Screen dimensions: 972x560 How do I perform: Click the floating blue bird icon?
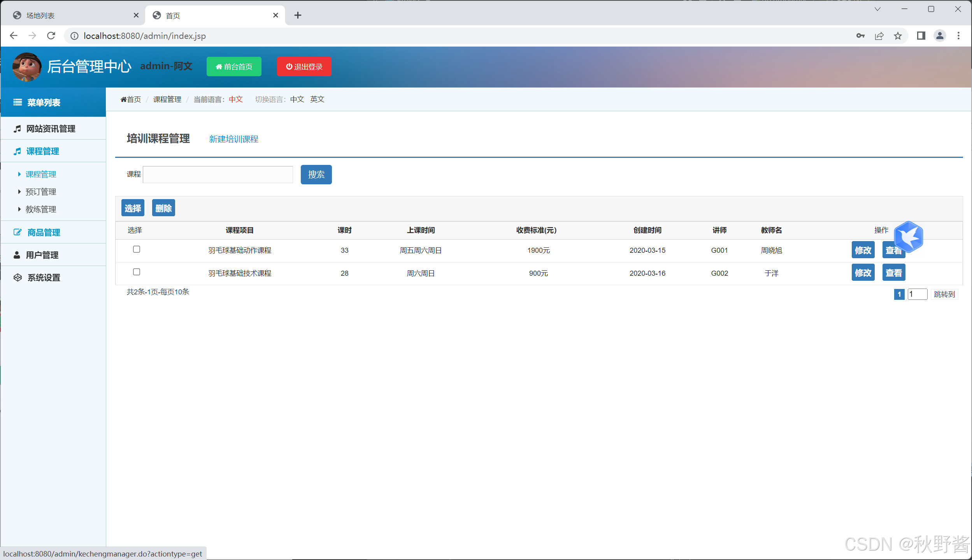(x=909, y=236)
